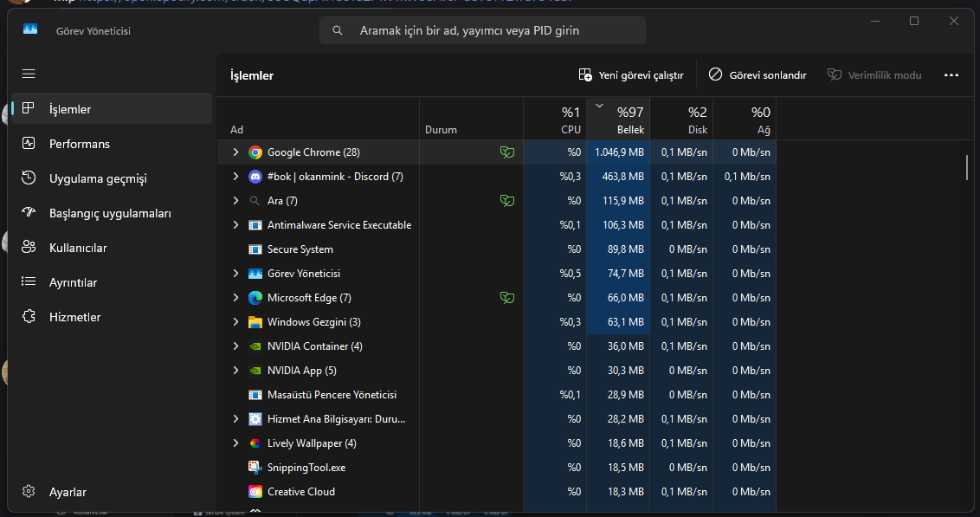Click Görevi sonlandır button
The width and height of the screenshot is (980, 517).
(758, 75)
